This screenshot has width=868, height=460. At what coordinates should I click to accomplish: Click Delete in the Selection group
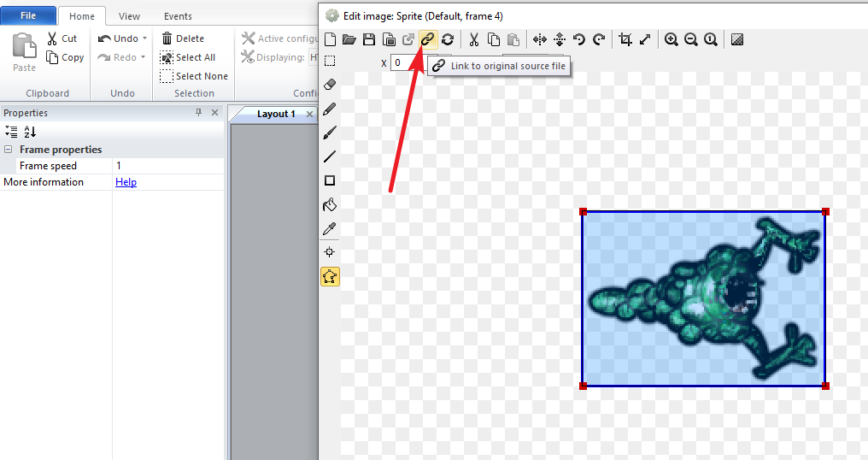click(x=183, y=38)
